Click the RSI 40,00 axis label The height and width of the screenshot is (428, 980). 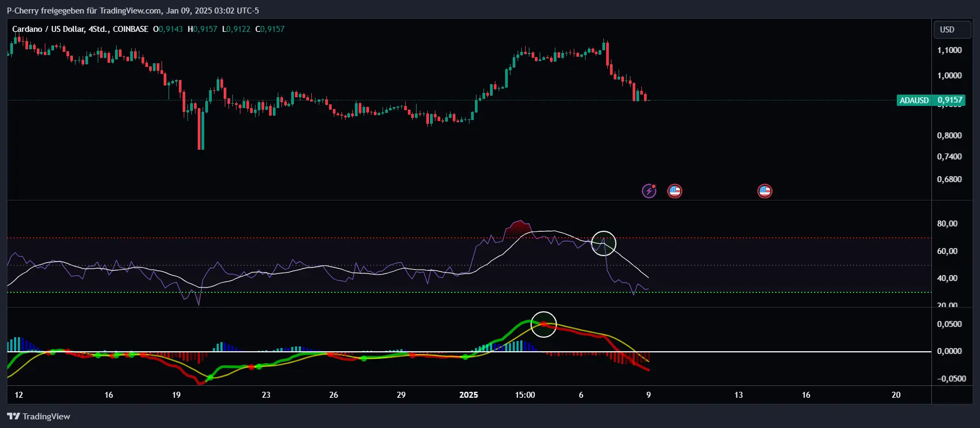[947, 278]
